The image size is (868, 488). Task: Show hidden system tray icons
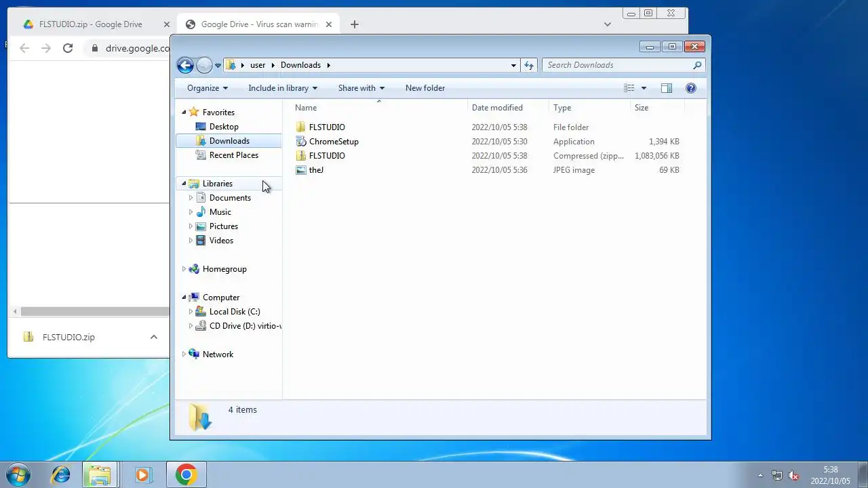pos(760,475)
